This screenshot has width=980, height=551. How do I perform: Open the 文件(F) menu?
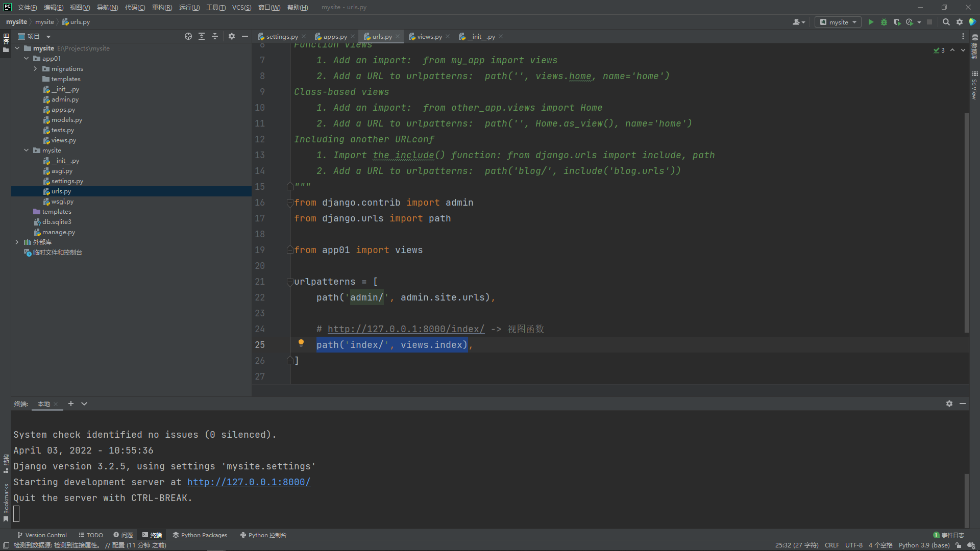(x=27, y=7)
